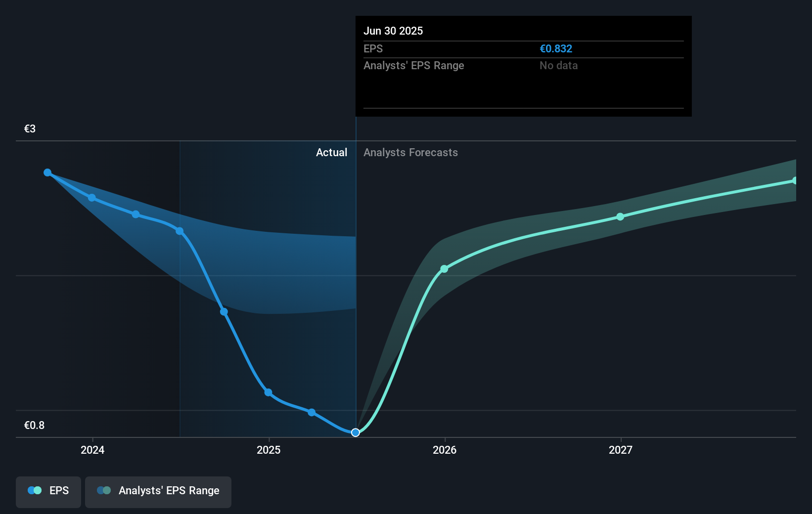
Task: Click the €0.832 EPS value link
Action: [x=556, y=48]
